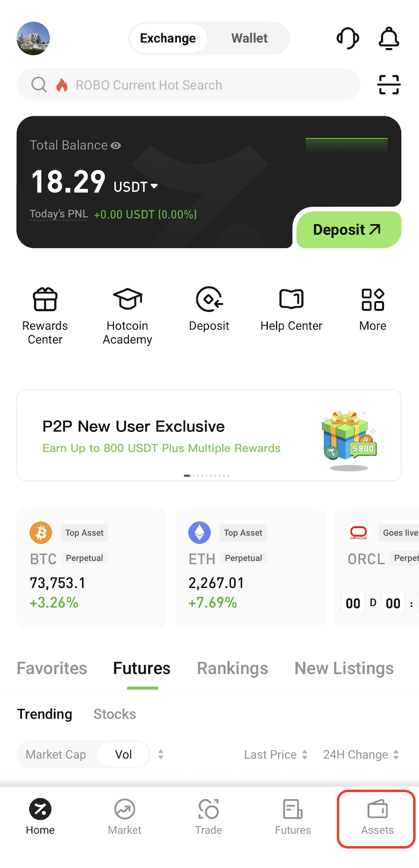Open More shortcuts grid icon
The height and width of the screenshot is (868, 419).
click(373, 299)
